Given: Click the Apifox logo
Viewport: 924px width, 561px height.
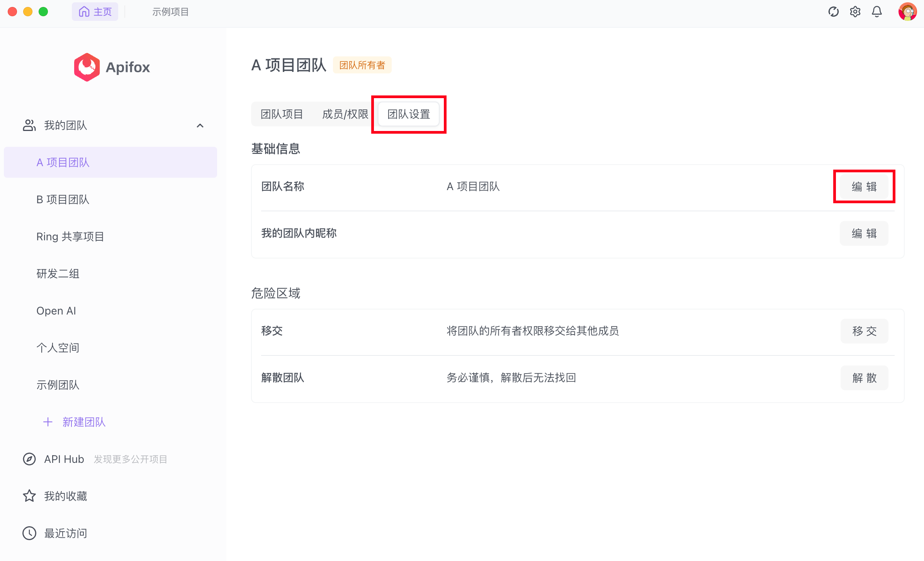Looking at the screenshot, I should [87, 67].
